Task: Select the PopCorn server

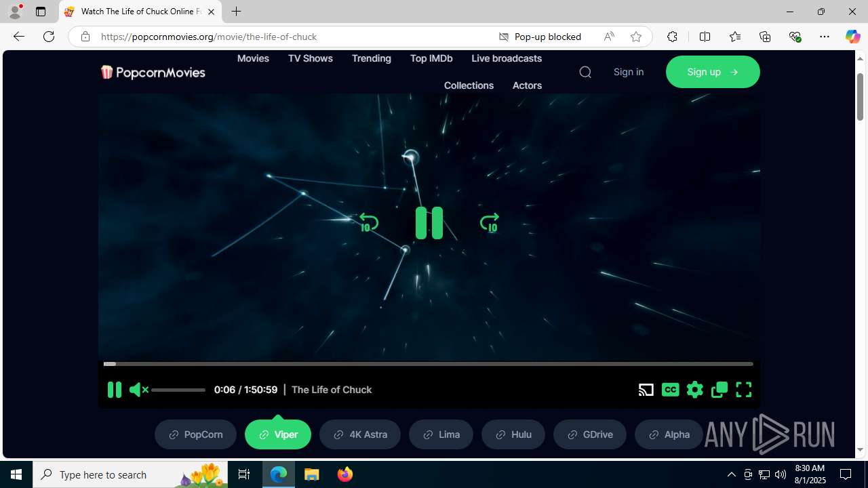Action: click(196, 434)
